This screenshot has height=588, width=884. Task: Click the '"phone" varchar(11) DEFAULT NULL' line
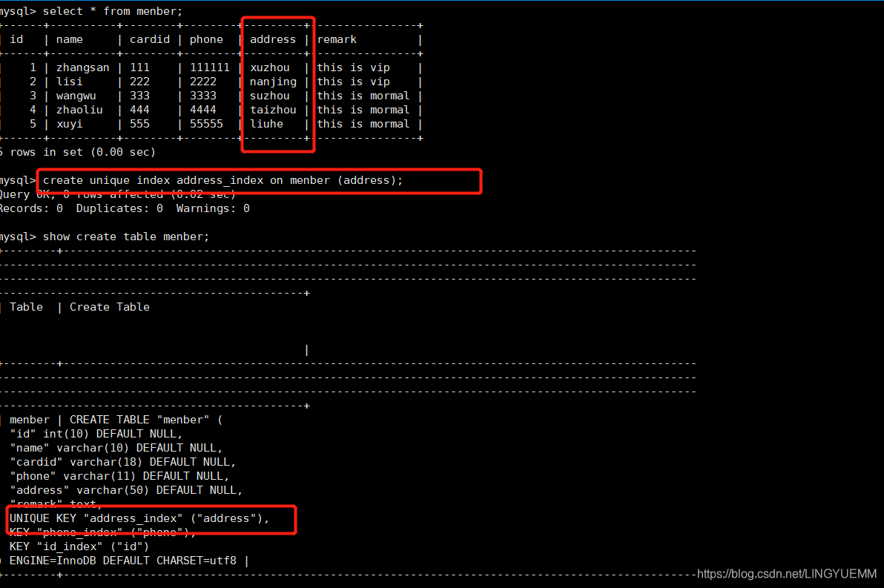(x=119, y=476)
